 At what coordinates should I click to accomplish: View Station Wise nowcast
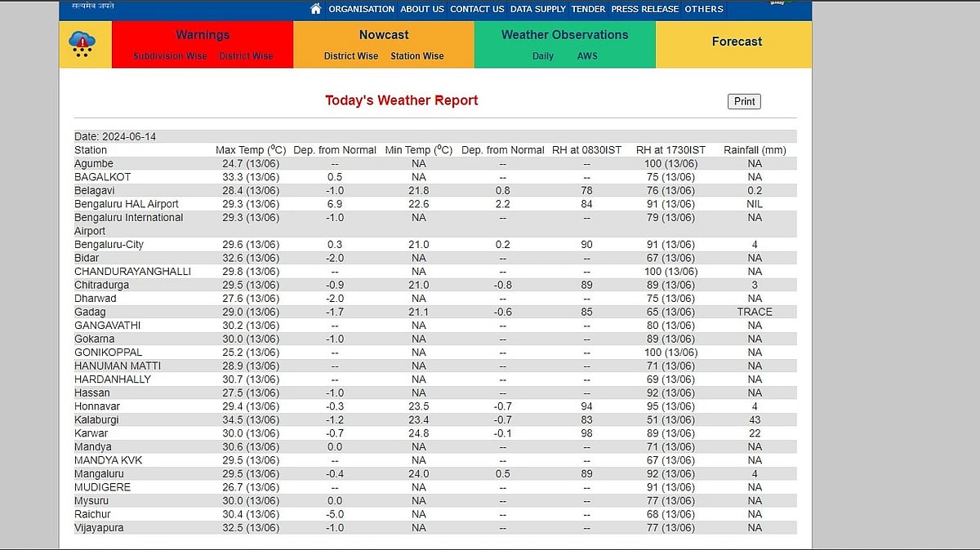[x=416, y=57]
